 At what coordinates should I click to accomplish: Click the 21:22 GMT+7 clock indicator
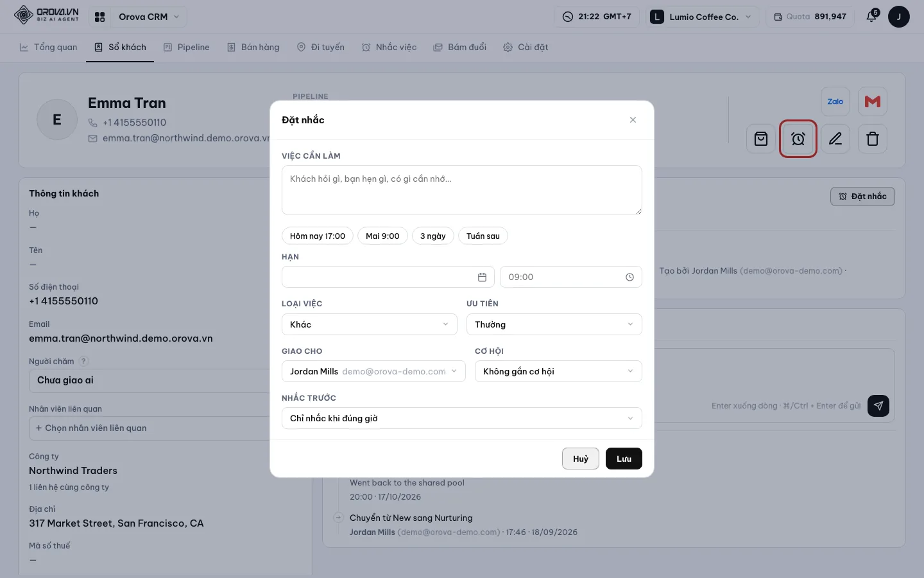click(597, 17)
